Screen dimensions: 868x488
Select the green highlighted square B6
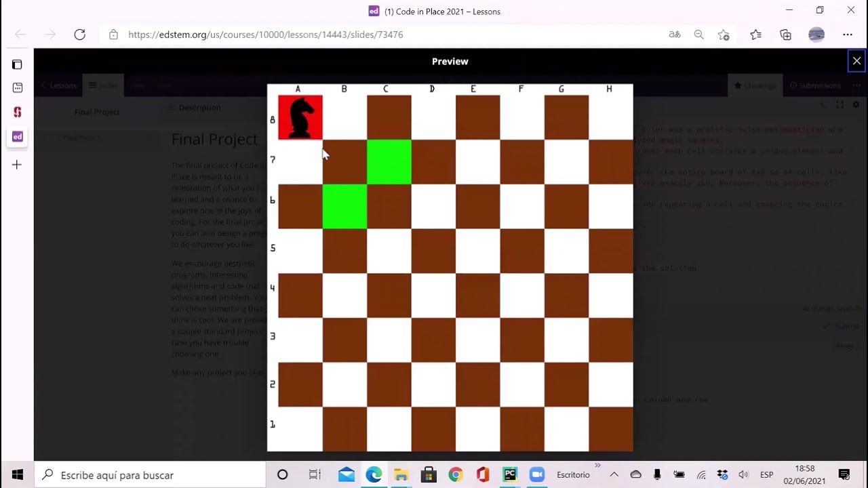pyautogui.click(x=344, y=207)
